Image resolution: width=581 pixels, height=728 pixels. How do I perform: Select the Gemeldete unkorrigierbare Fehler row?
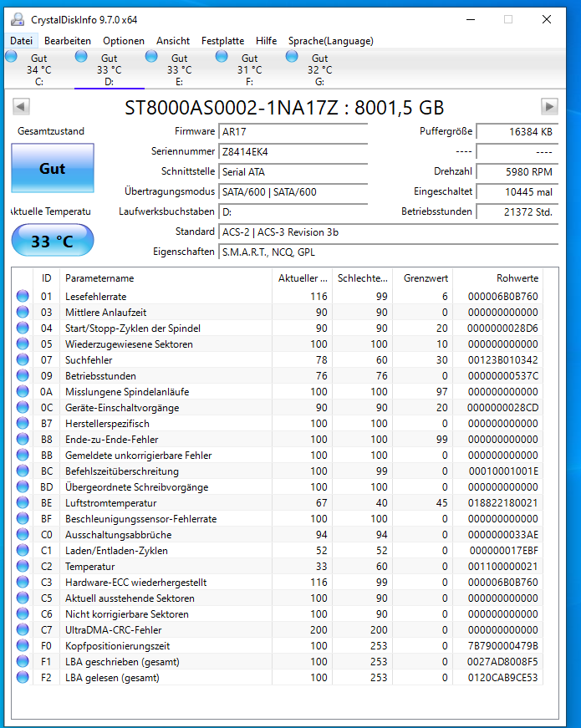click(x=278, y=455)
